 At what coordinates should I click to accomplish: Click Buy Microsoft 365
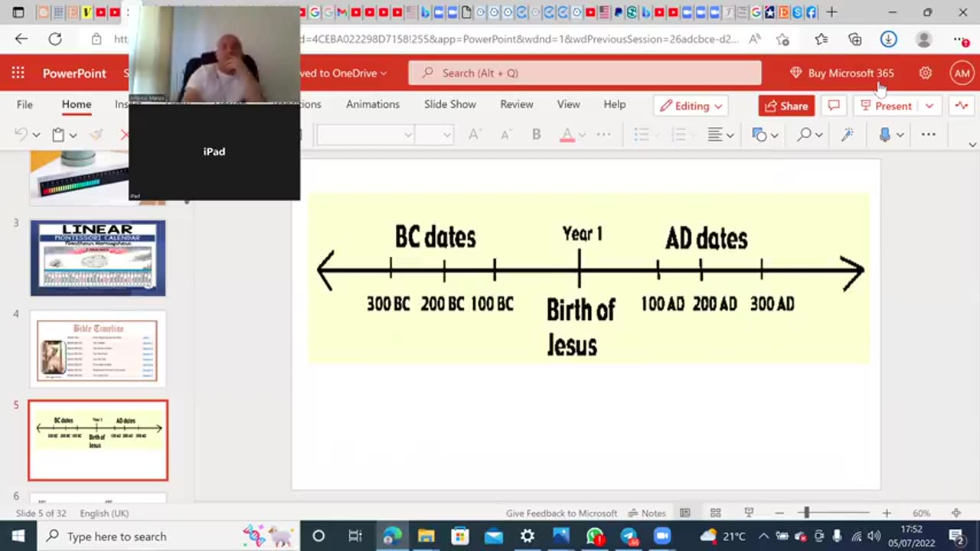point(842,73)
